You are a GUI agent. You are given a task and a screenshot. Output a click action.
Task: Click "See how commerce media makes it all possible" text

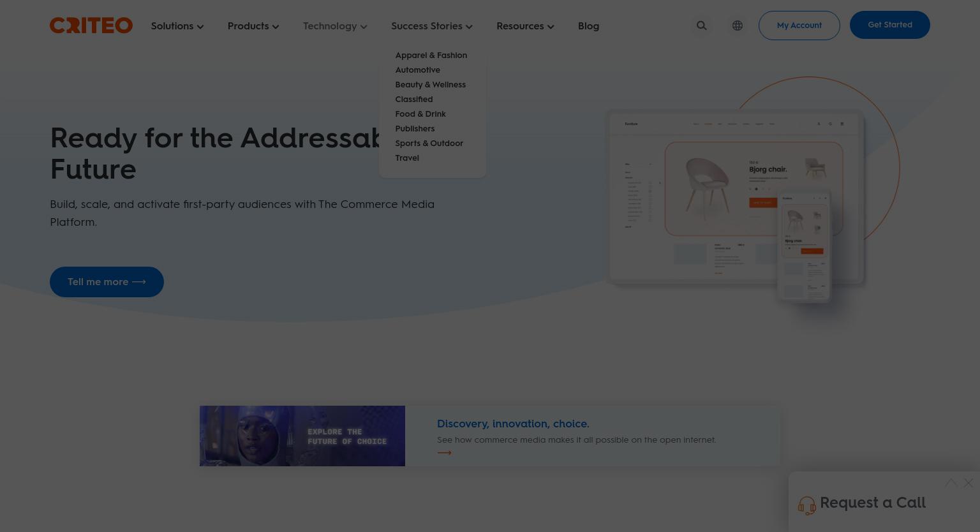pyautogui.click(x=576, y=440)
